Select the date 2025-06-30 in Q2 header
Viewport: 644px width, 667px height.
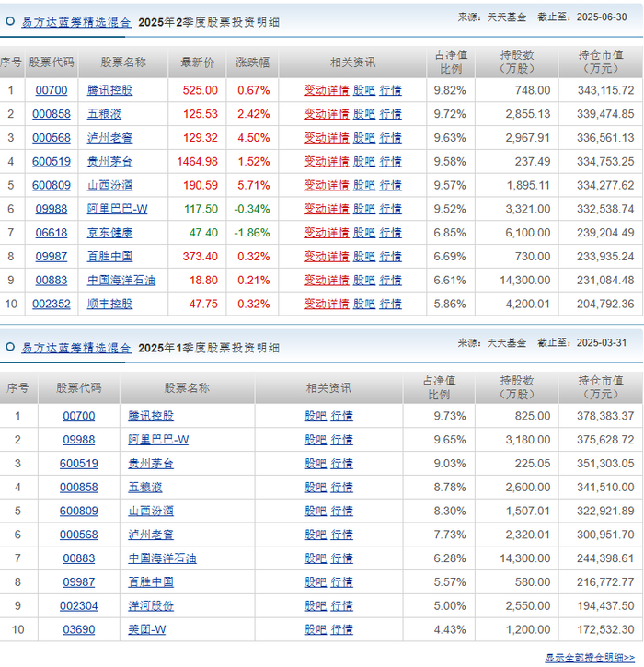(602, 17)
